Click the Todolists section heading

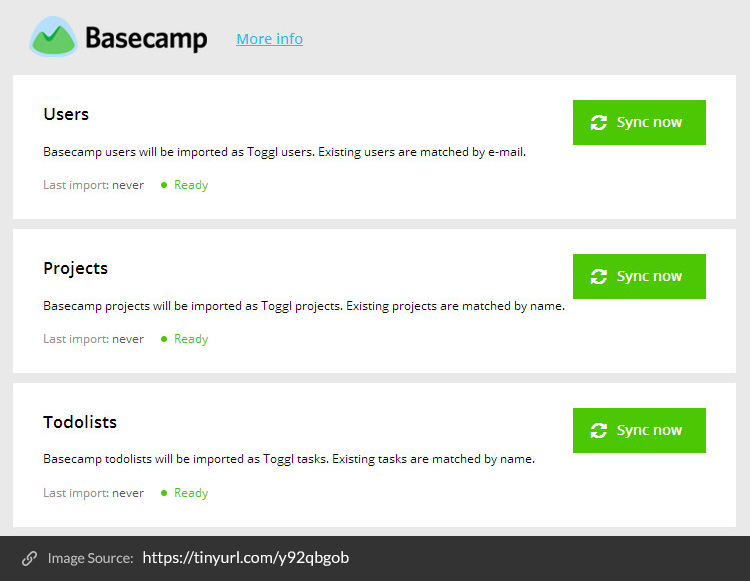point(80,422)
